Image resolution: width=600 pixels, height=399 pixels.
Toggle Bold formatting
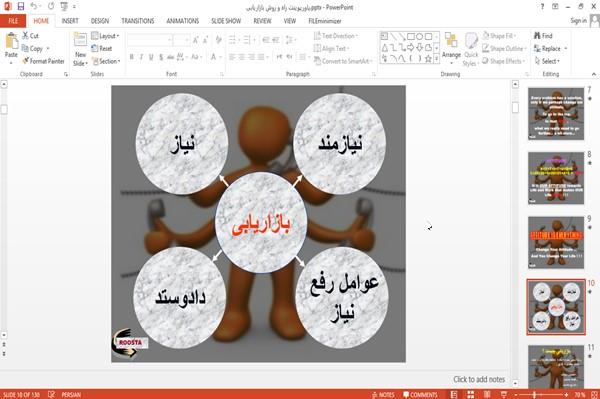132,57
